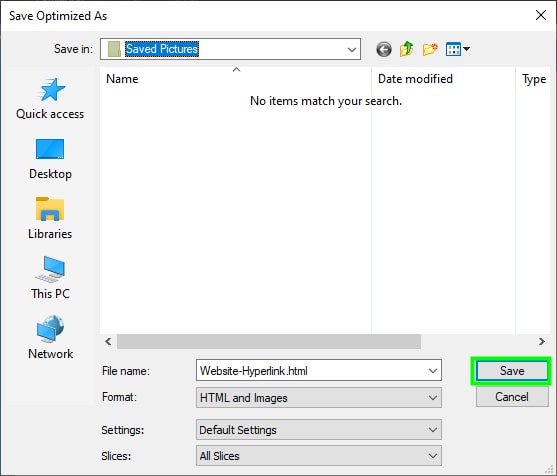The image size is (557, 476).
Task: Create a new folder
Action: coord(430,49)
